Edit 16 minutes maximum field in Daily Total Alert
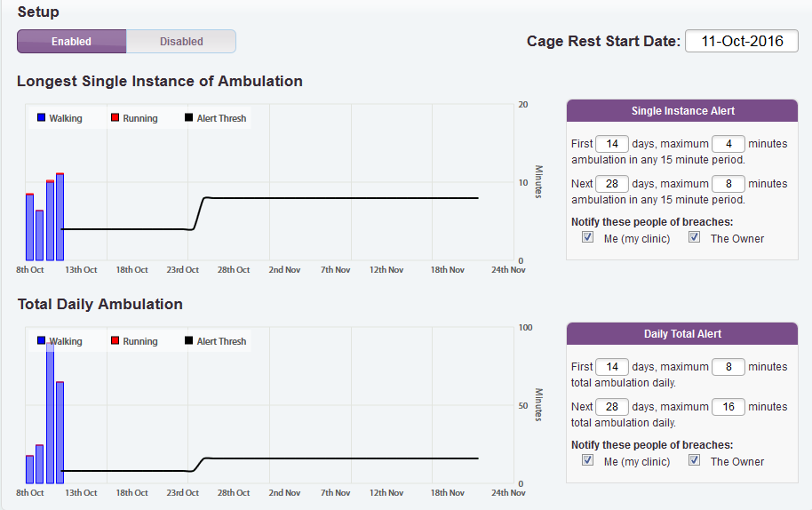This screenshot has width=812, height=510. (x=728, y=407)
